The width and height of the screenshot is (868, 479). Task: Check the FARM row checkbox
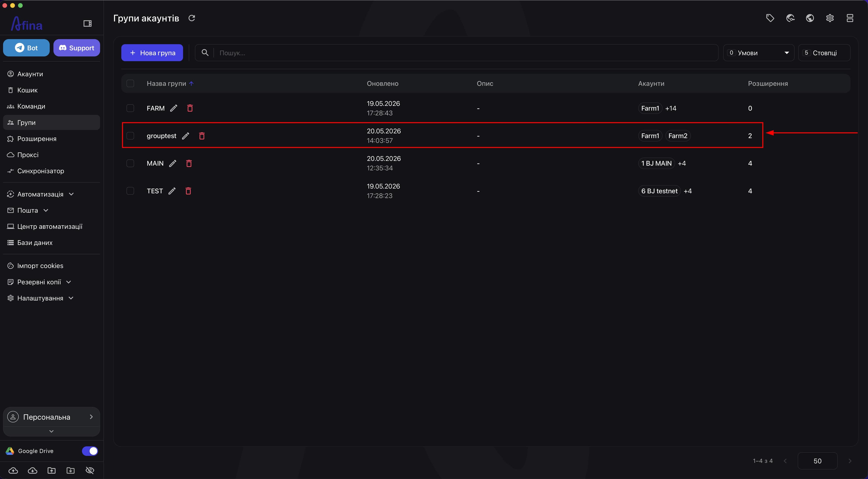[x=130, y=108]
